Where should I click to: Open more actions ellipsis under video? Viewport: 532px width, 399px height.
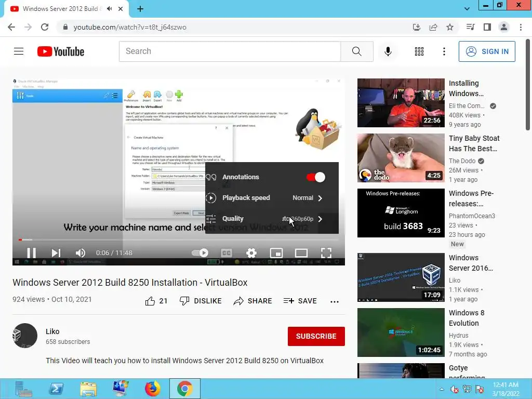pos(335,302)
